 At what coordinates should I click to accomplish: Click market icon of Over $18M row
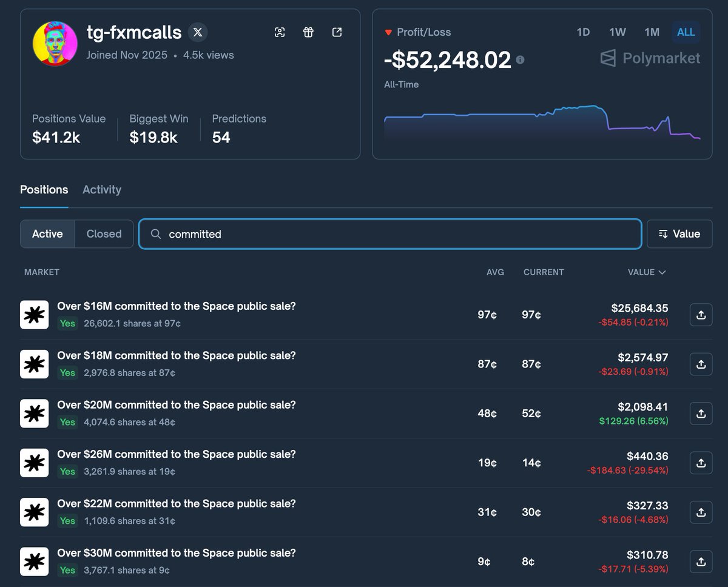coord(35,364)
